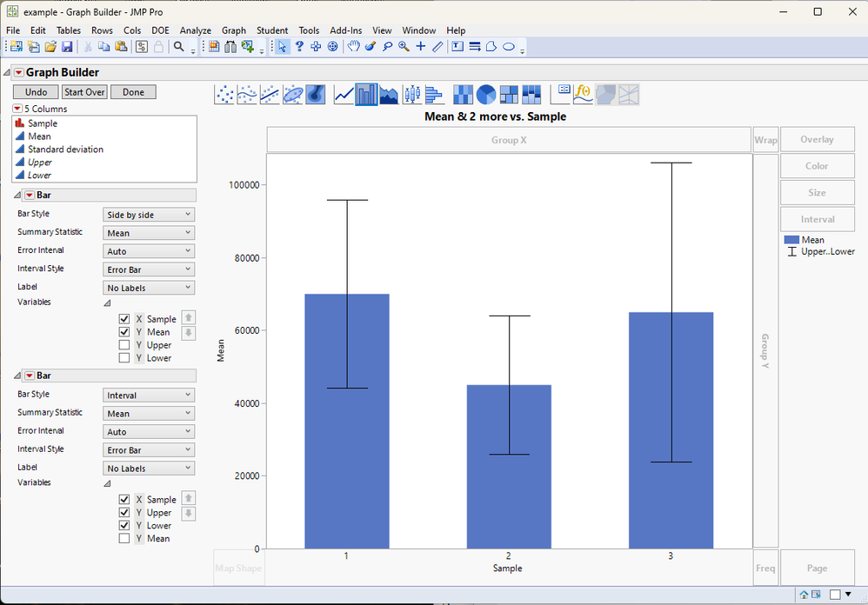Select the Points element icon
This screenshot has width=868, height=605.
(x=224, y=95)
